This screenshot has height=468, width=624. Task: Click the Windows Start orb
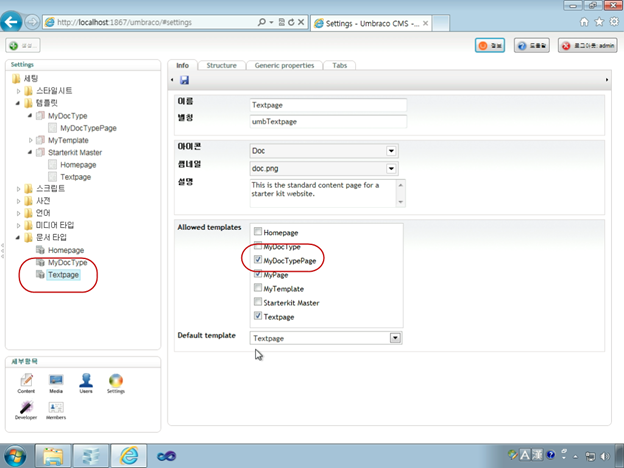[x=14, y=456]
